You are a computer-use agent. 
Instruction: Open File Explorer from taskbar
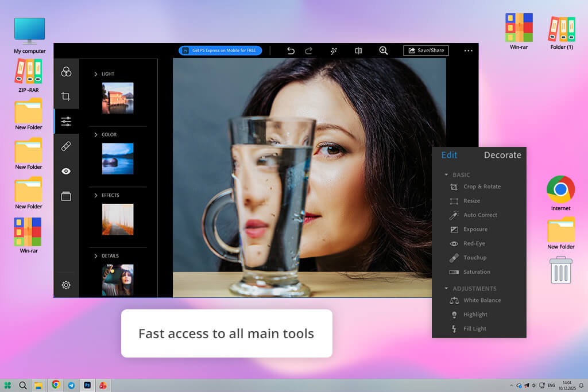point(38,385)
